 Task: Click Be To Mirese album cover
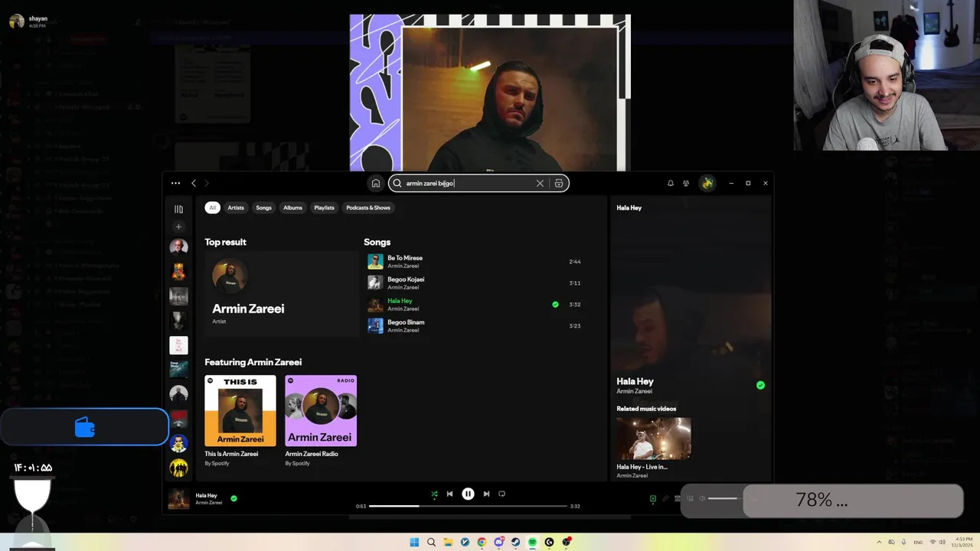click(x=375, y=262)
